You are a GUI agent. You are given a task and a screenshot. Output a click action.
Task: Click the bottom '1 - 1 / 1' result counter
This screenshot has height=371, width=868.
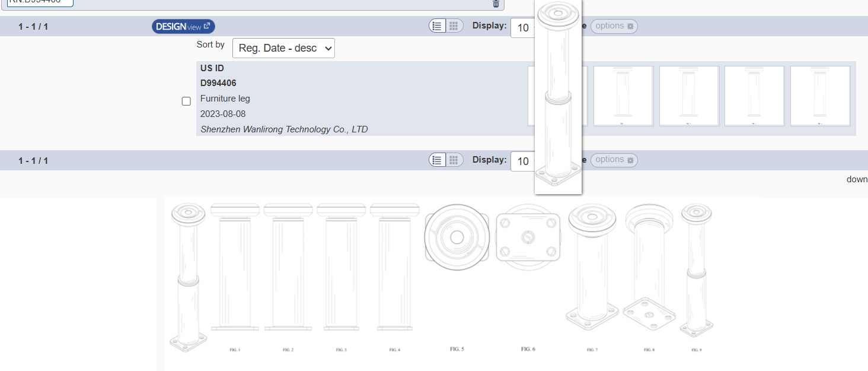[x=33, y=161]
